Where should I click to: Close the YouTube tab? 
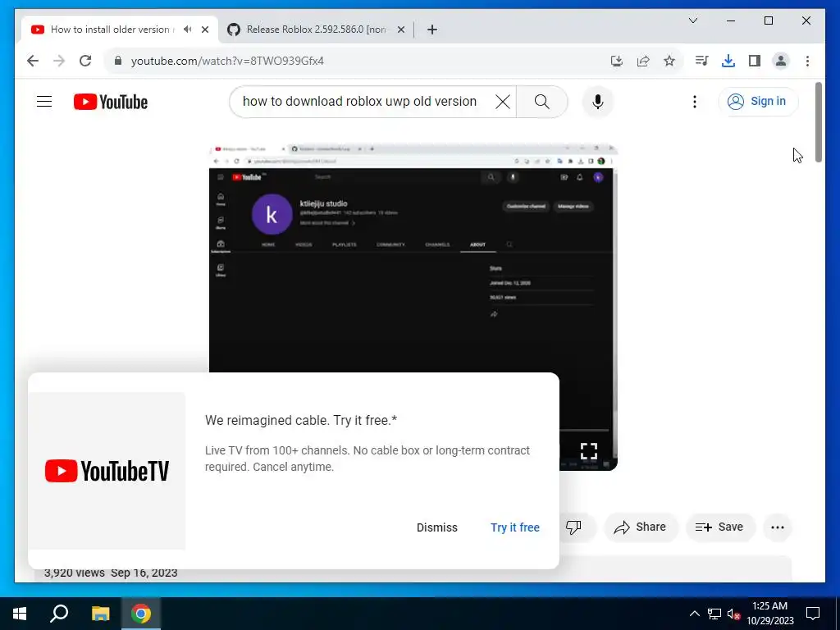point(204,30)
